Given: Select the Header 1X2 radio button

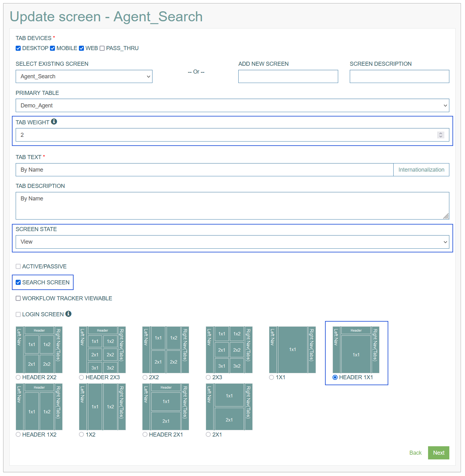Looking at the screenshot, I should [18, 434].
